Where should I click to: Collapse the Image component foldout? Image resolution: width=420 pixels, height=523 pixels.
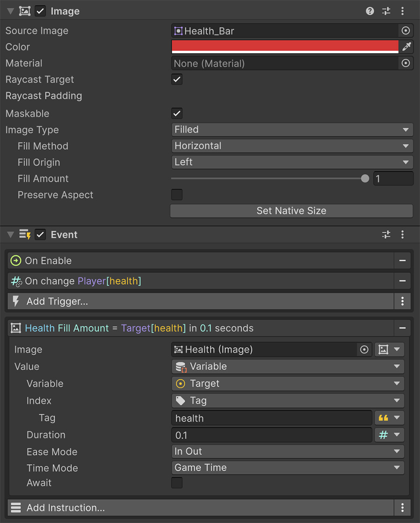point(10,11)
